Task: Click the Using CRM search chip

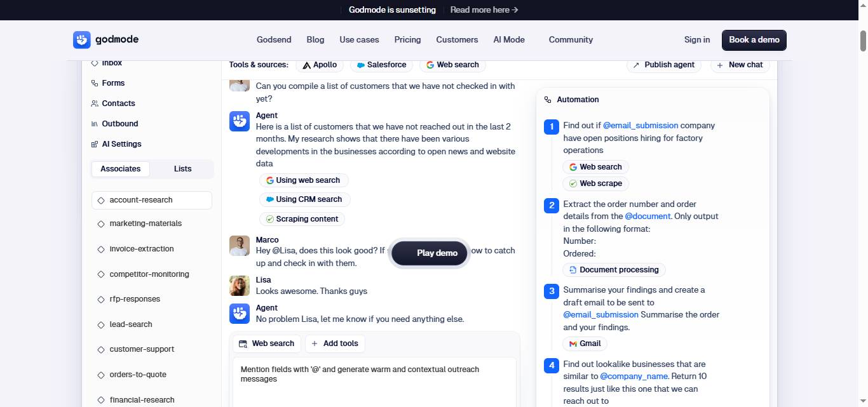Action: click(305, 199)
